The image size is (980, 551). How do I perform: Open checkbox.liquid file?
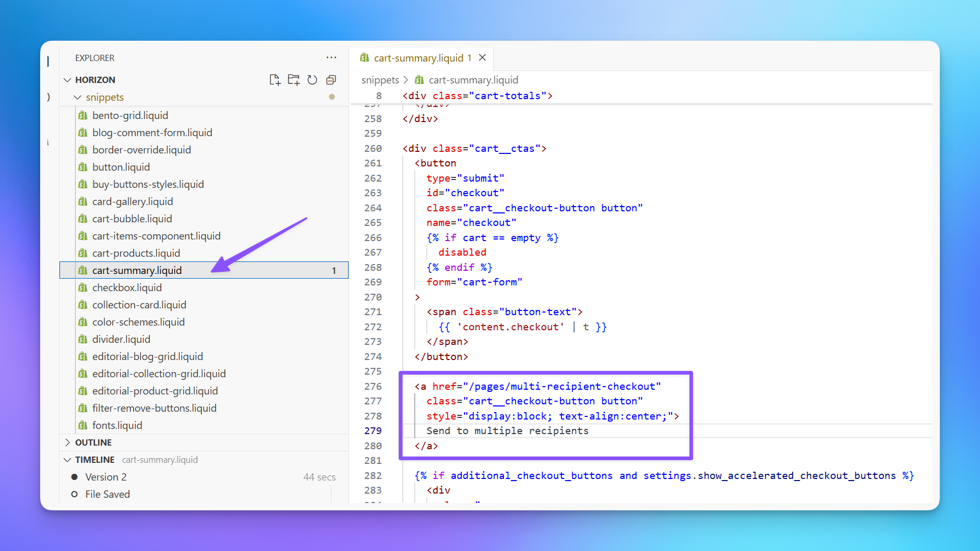(x=127, y=288)
